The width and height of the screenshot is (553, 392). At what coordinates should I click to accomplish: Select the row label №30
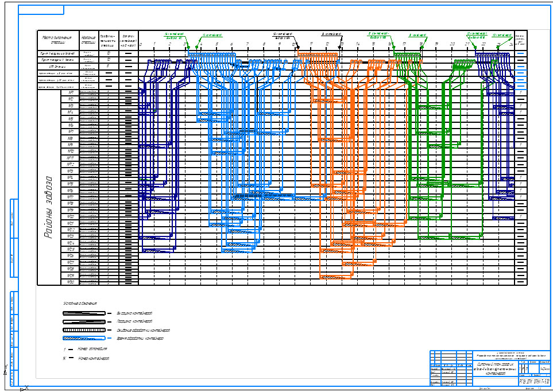click(71, 282)
